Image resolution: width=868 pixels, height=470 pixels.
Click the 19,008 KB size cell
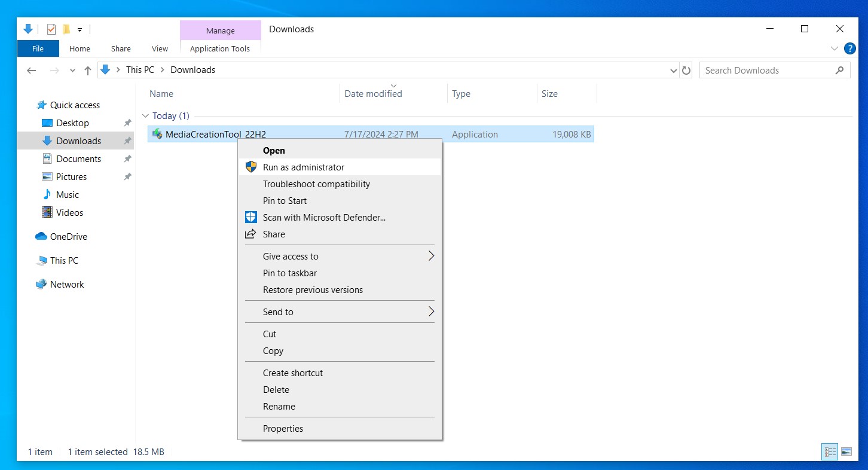(571, 135)
